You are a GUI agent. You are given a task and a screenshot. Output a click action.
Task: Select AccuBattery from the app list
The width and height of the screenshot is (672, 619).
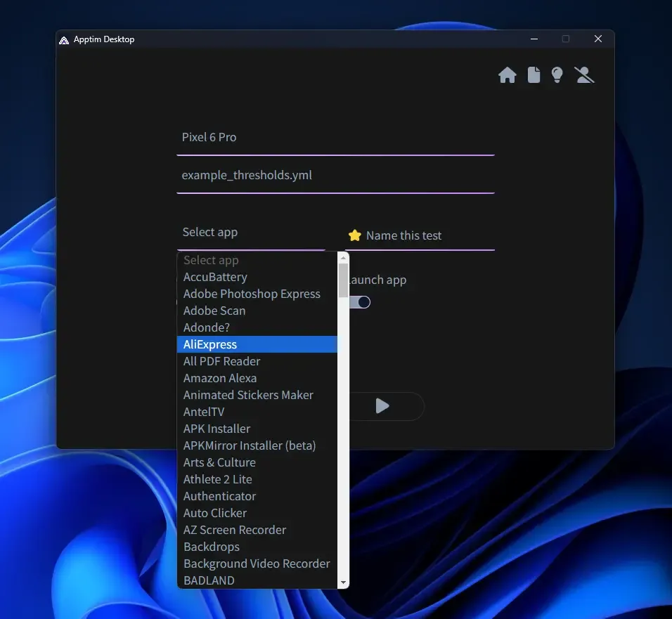[x=257, y=277]
